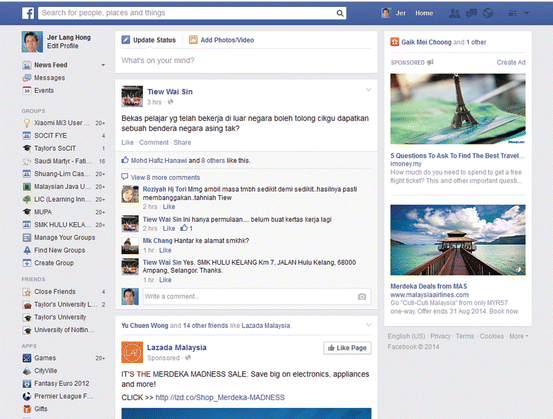The image size is (553, 419).
Task: Open Merdeka Deals from MAS ad link
Action: pyautogui.click(x=429, y=286)
